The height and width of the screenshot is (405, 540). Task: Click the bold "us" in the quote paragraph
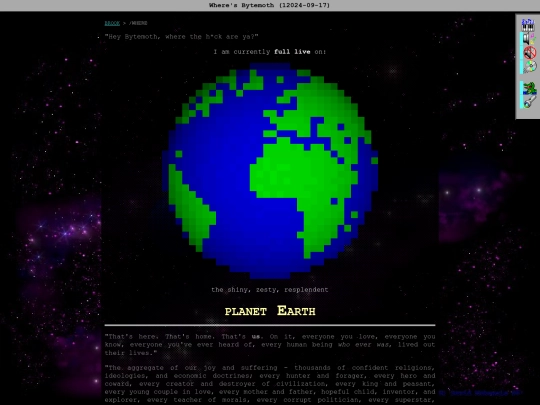pyautogui.click(x=256, y=336)
